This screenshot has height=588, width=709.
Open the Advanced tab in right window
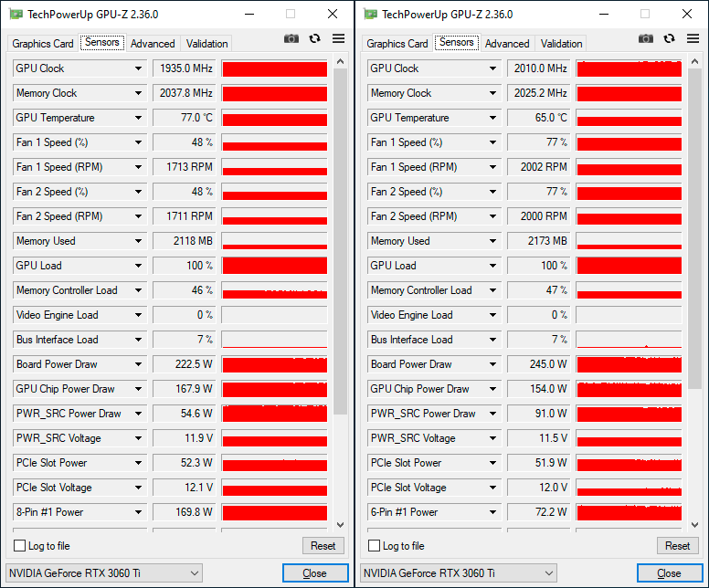tap(507, 44)
